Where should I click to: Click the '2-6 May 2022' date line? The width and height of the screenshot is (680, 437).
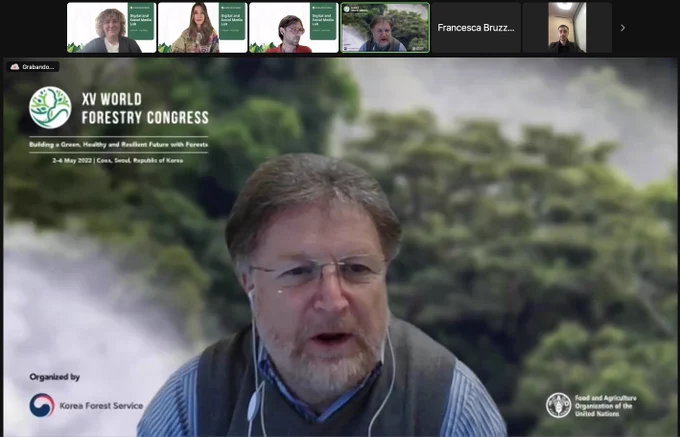click(118, 160)
